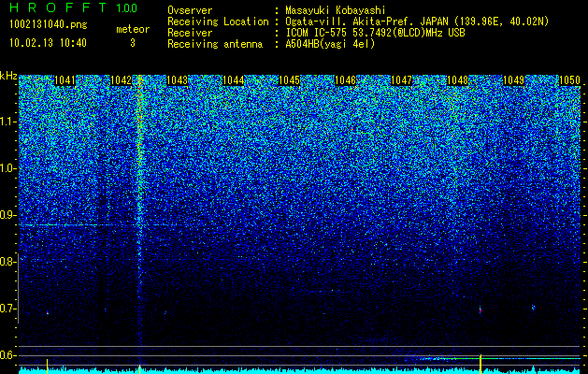
Task: Click the 1049 time marker
Action: pos(514,80)
